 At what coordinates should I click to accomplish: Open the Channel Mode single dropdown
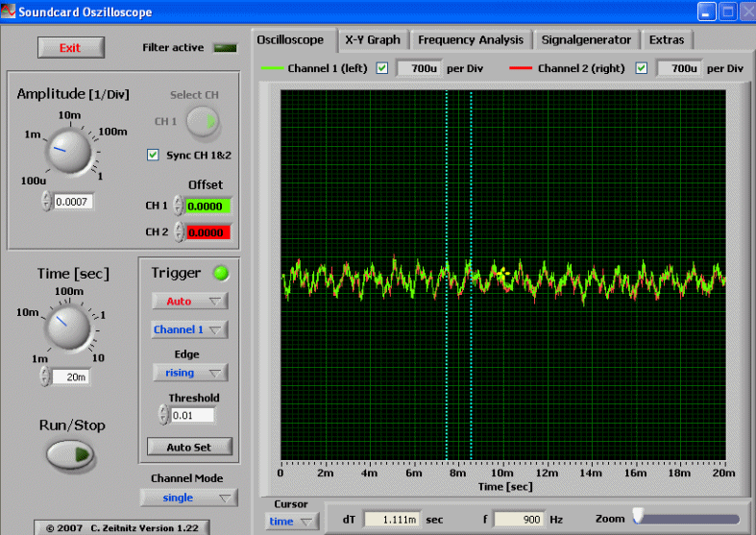click(189, 498)
